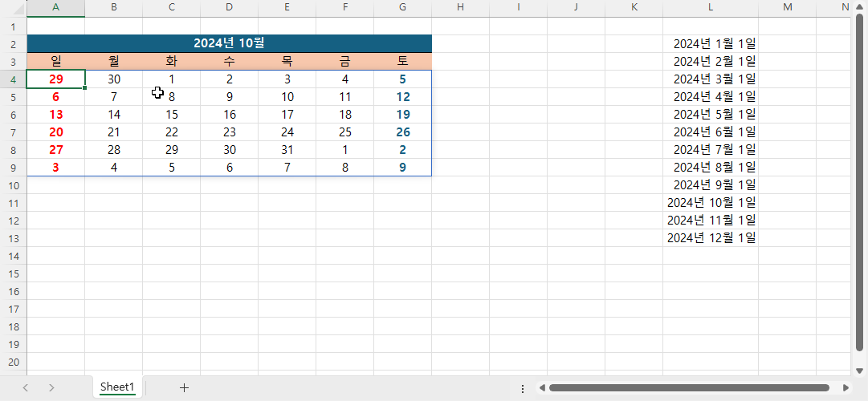Click calendar date 14
868x401 pixels.
point(113,115)
